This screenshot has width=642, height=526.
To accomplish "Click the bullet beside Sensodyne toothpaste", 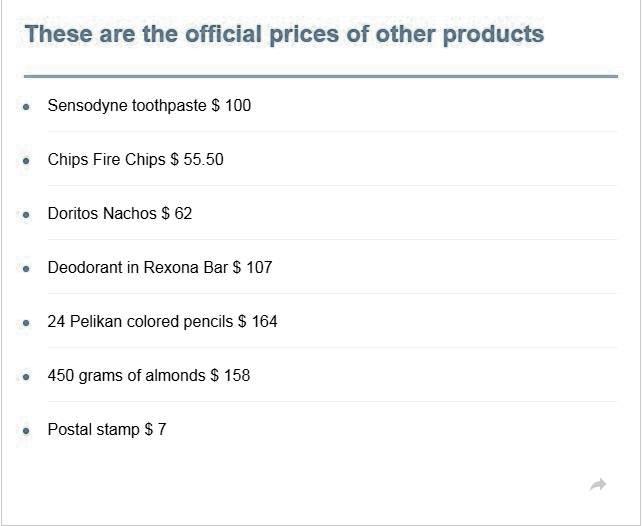I will 25,106.
